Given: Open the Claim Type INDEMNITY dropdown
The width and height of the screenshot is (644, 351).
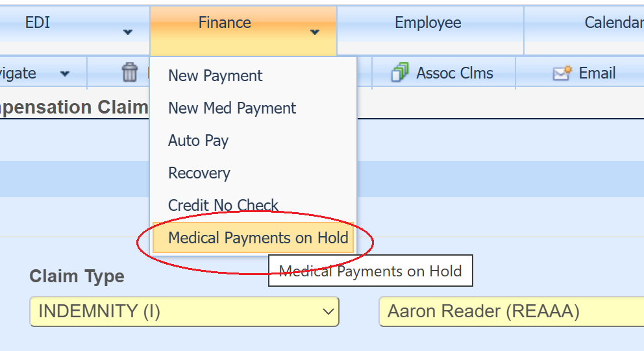Looking at the screenshot, I should (x=184, y=311).
